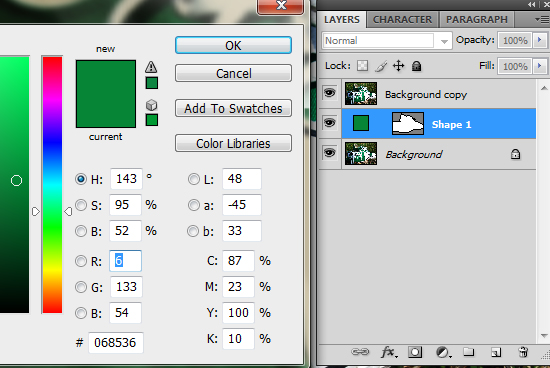
Task: Create new adjustment layer icon
Action: pos(443,352)
